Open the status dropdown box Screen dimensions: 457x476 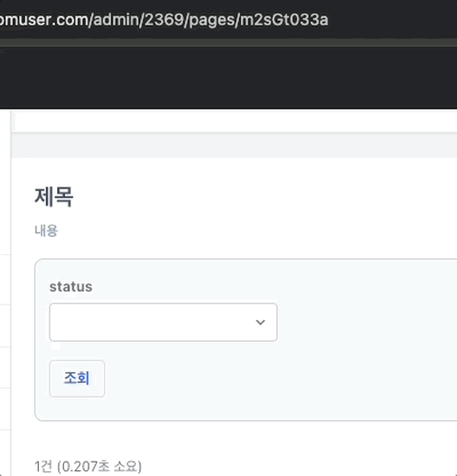click(x=163, y=322)
